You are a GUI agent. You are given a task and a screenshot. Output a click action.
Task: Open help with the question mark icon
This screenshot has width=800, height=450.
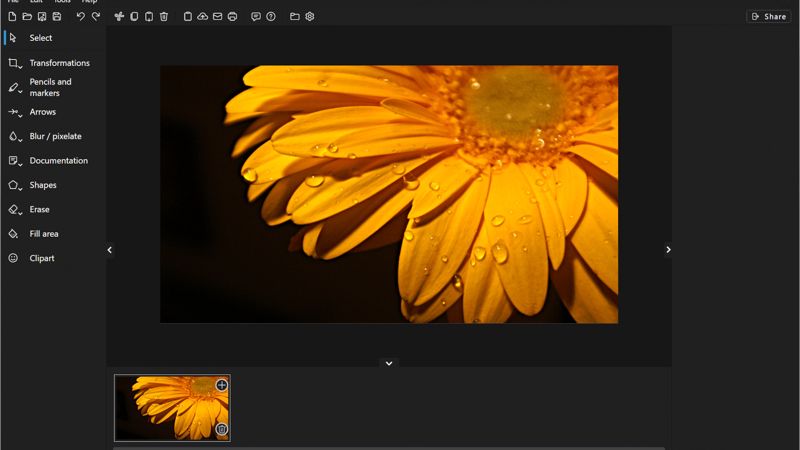tap(271, 16)
